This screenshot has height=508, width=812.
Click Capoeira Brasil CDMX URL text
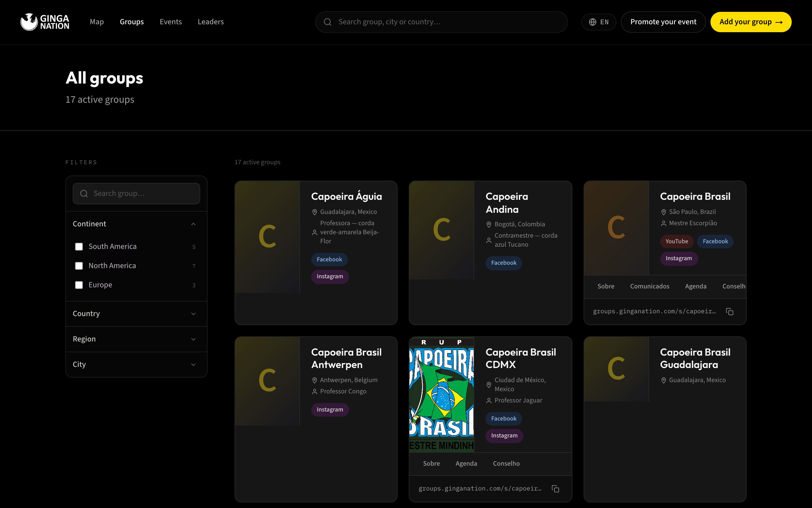click(480, 489)
